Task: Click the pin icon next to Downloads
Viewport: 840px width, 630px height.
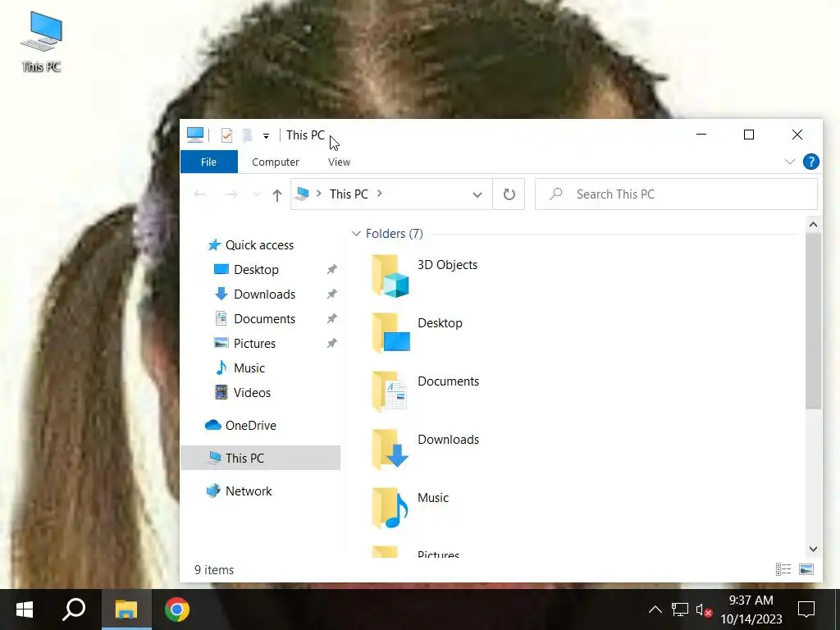Action: click(x=332, y=294)
